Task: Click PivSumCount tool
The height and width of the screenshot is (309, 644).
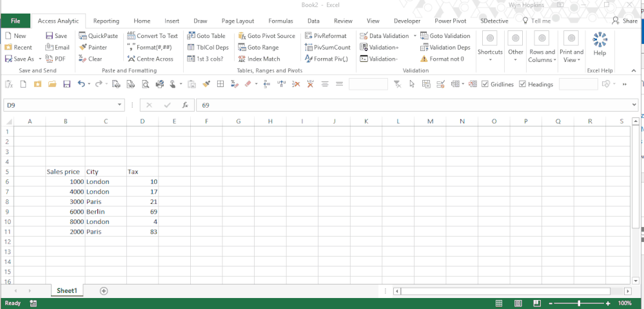Action: click(x=327, y=47)
